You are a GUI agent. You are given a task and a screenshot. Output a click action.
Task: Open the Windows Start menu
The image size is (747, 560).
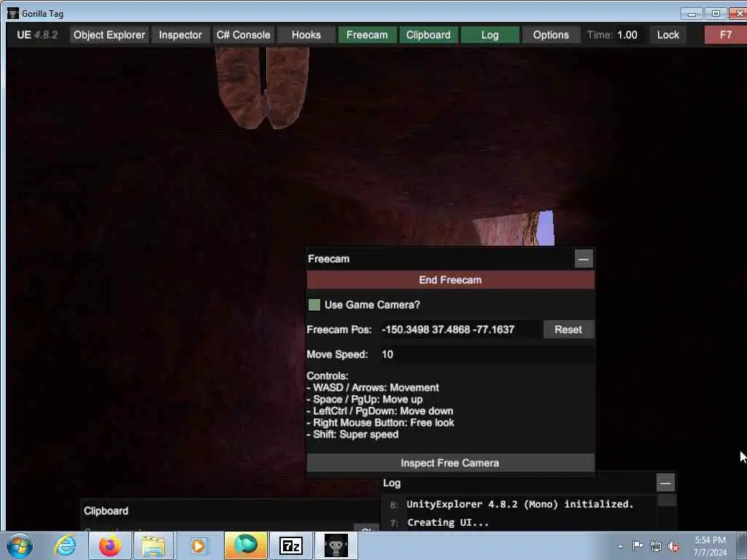point(20,545)
